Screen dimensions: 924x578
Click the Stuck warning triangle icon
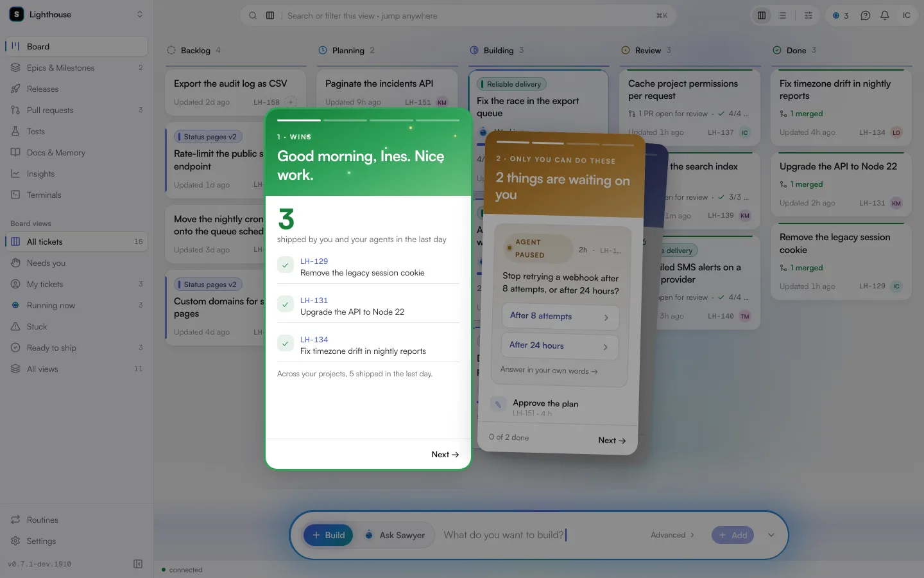coord(15,326)
